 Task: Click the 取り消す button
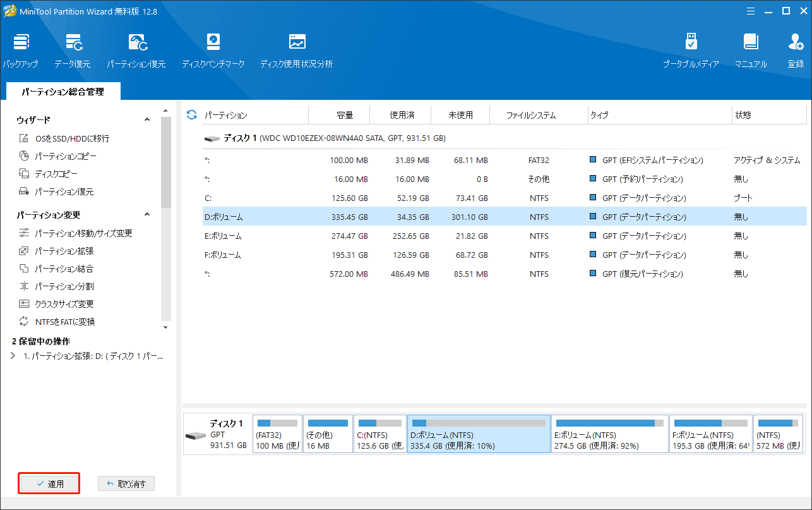pos(126,484)
